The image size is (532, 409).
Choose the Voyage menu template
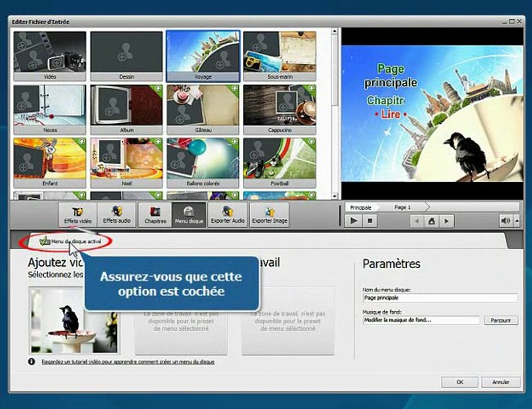(x=203, y=56)
